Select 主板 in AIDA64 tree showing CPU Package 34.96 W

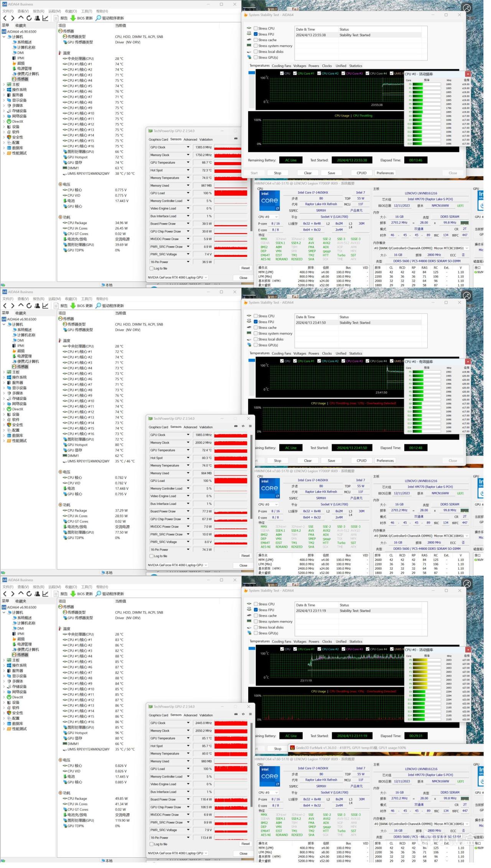[x=16, y=84]
